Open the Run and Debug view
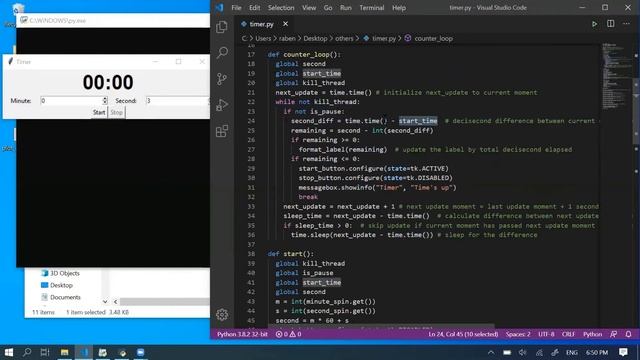This screenshot has width=640, height=360. (x=222, y=105)
